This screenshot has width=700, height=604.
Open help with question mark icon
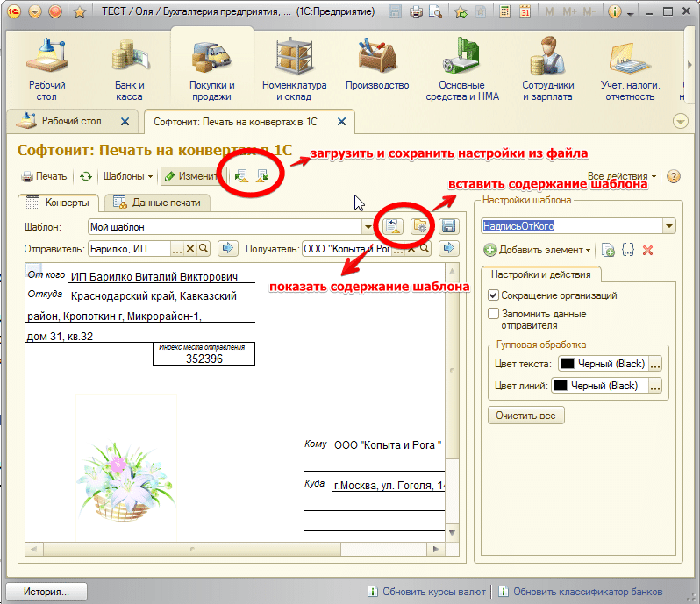click(x=673, y=177)
